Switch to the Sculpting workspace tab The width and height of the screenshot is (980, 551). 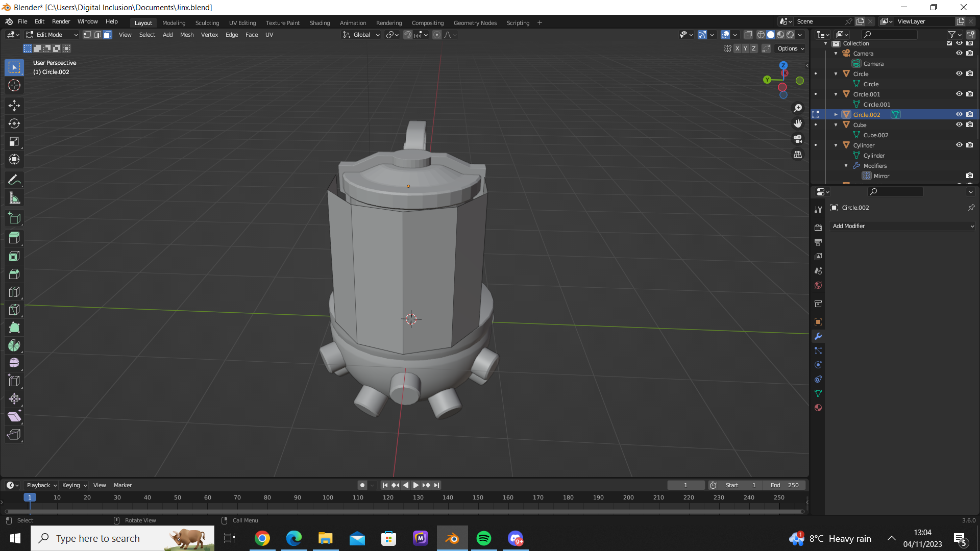[207, 23]
